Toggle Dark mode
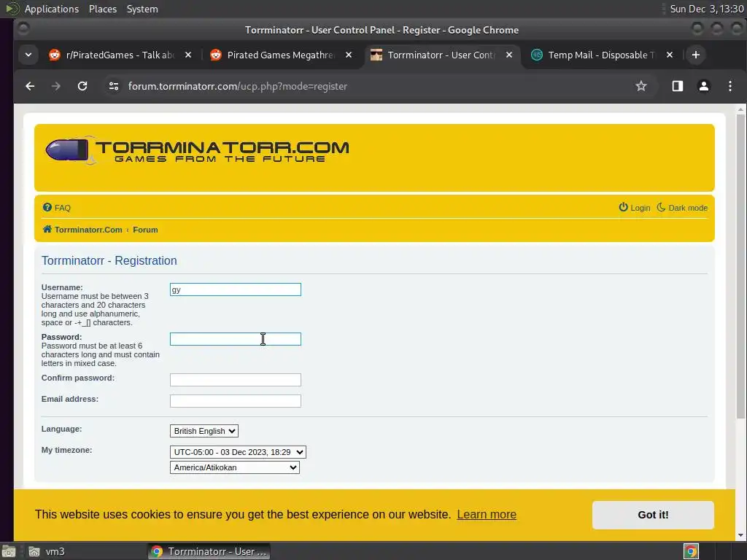The height and width of the screenshot is (560, 747). (682, 208)
